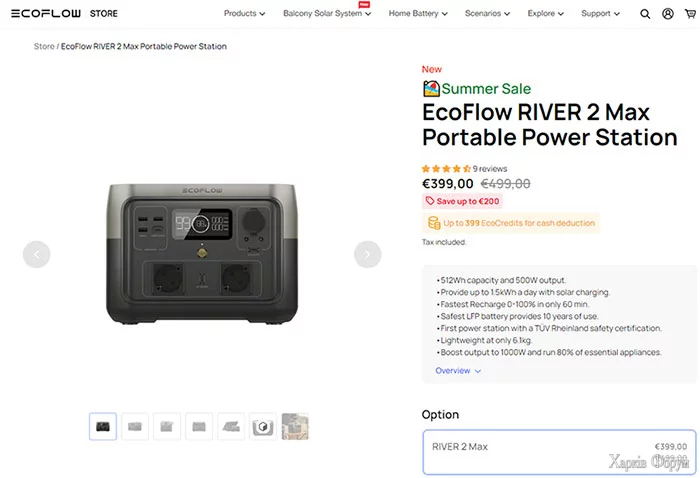Open the shopping cart
Screen dimensions: 700x478
coord(688,14)
